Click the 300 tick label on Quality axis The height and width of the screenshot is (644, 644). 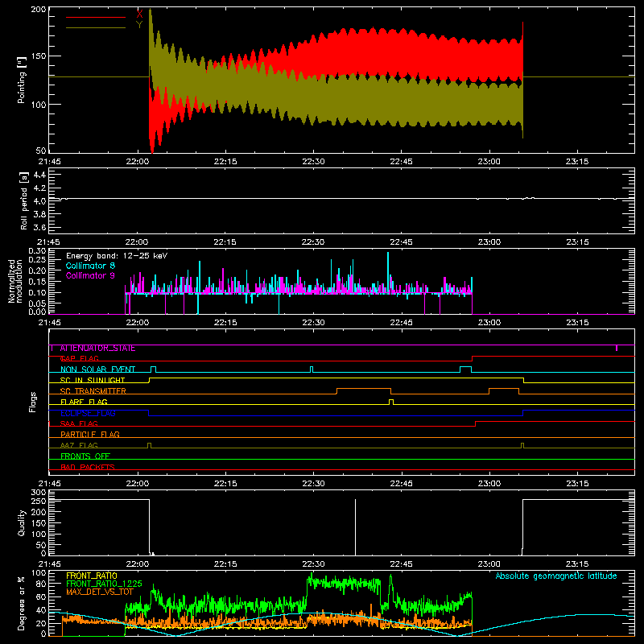point(39,493)
